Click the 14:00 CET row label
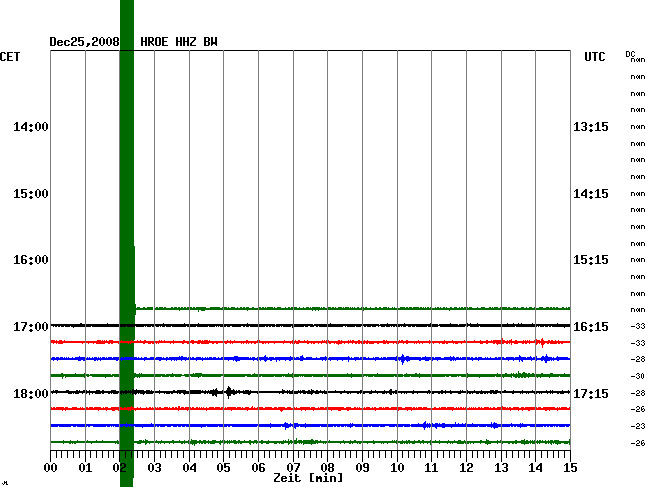 (x=31, y=126)
